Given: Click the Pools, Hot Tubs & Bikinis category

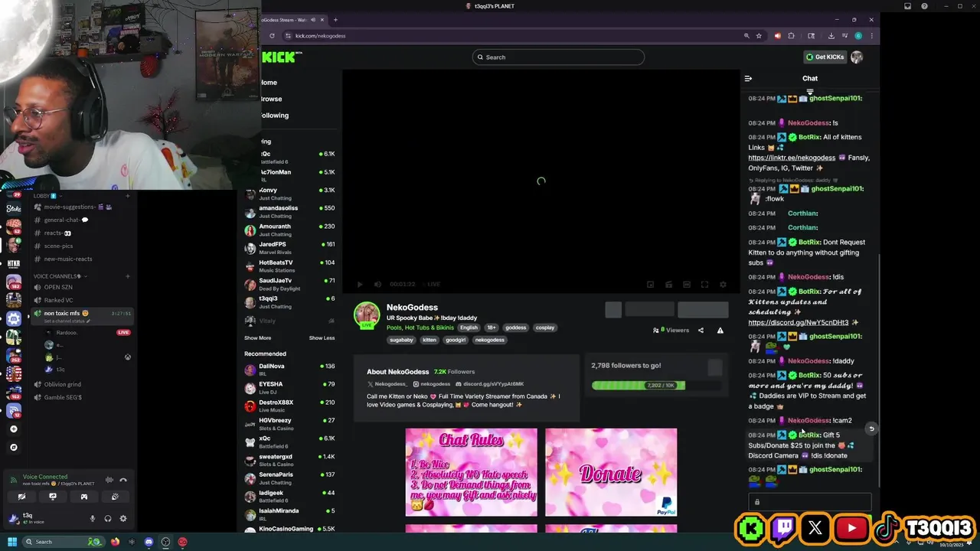Looking at the screenshot, I should pyautogui.click(x=420, y=328).
